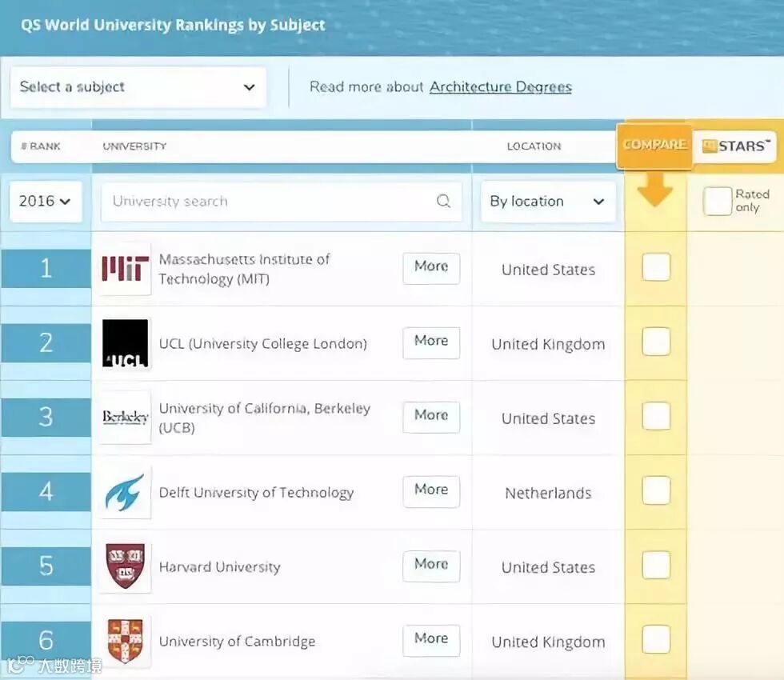Expand the By location dropdown

(548, 202)
